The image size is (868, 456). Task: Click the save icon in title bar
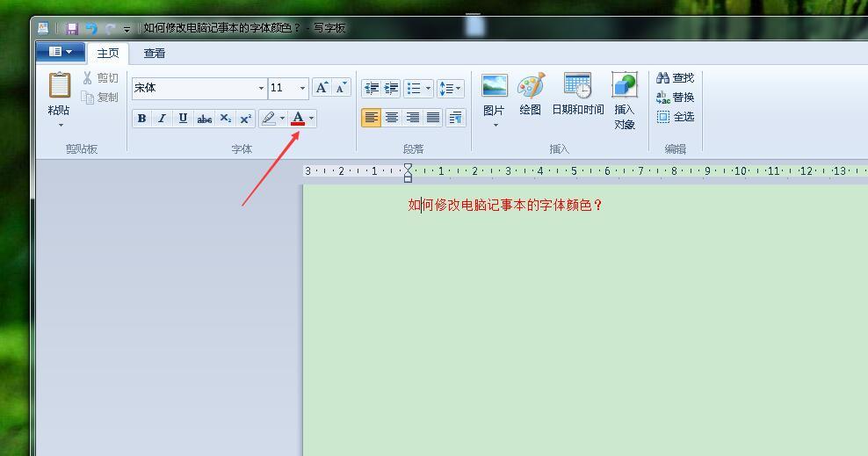click(72, 29)
